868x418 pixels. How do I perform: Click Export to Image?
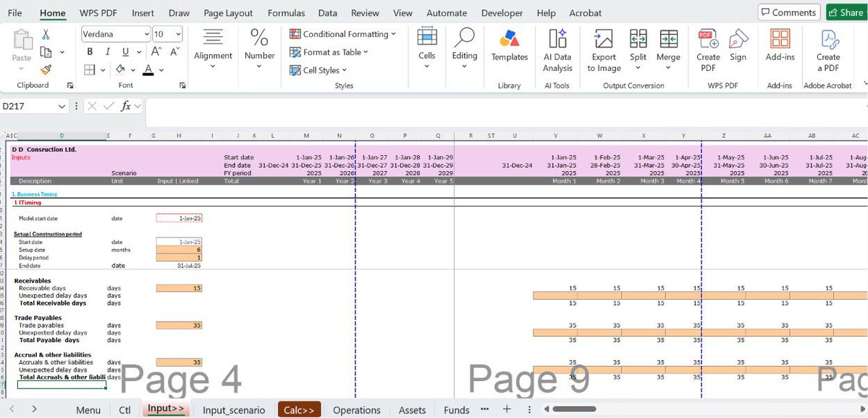tap(604, 51)
